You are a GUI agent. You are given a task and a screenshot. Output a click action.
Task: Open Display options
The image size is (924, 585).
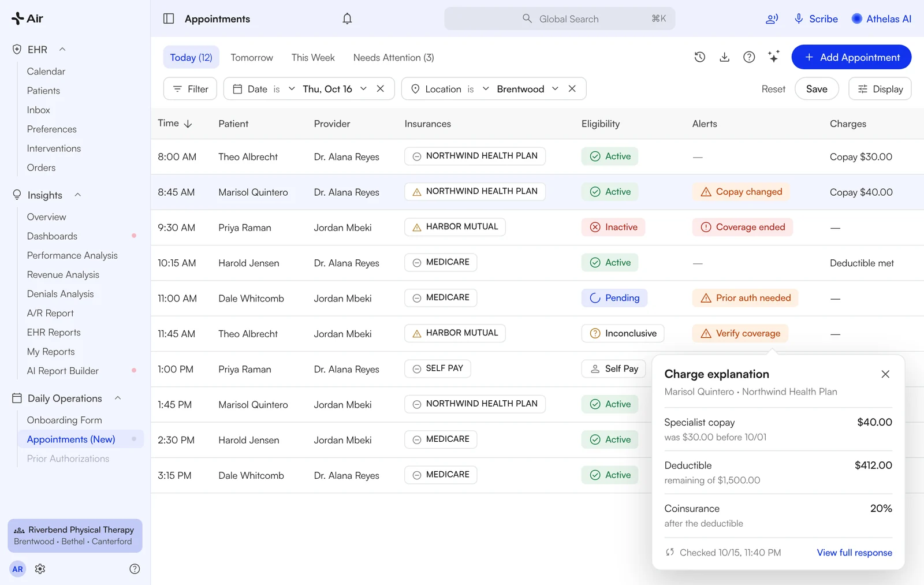pos(880,88)
